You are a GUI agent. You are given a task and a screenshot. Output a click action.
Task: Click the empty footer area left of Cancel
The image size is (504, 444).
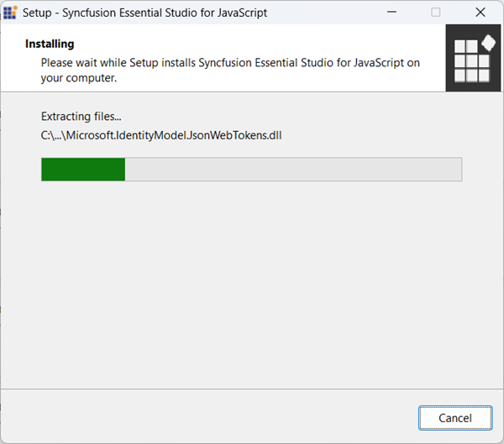click(x=210, y=417)
